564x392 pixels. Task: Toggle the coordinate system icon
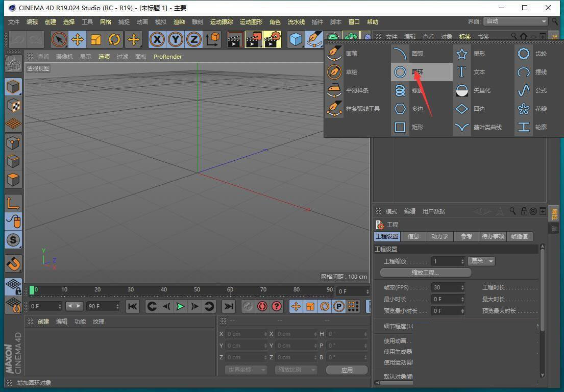tap(212, 40)
